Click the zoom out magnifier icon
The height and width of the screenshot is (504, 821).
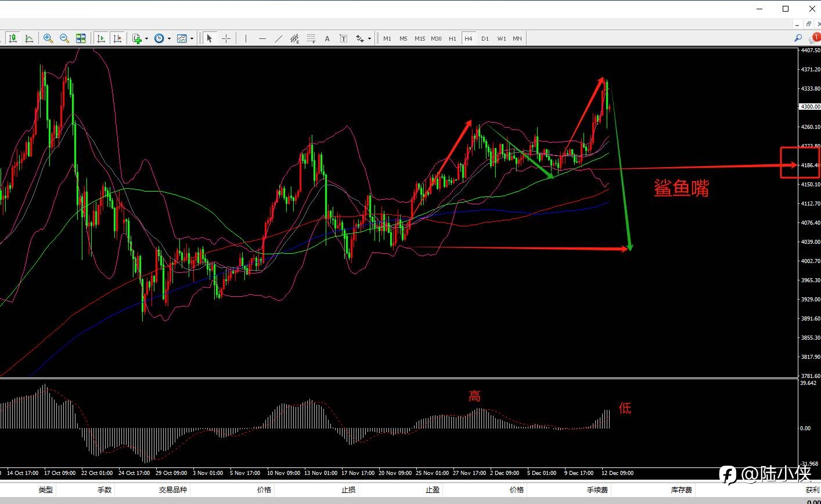point(64,38)
